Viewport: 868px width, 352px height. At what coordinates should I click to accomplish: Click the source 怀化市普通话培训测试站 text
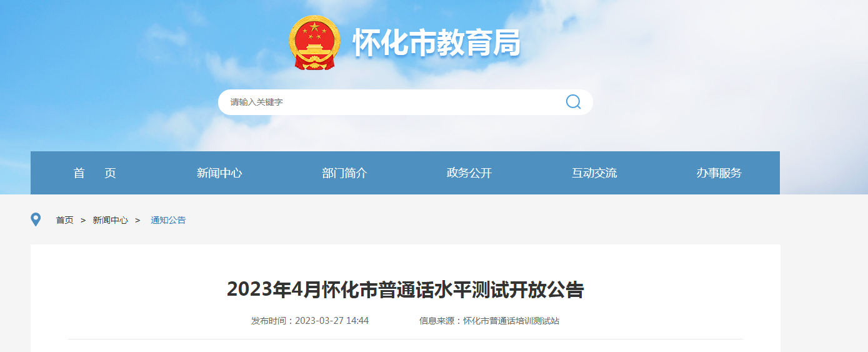(x=511, y=321)
